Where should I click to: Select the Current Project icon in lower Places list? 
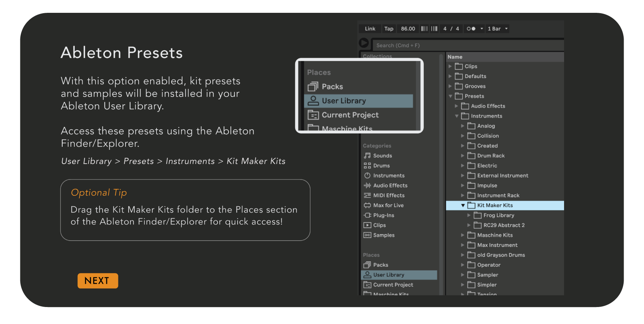click(367, 285)
